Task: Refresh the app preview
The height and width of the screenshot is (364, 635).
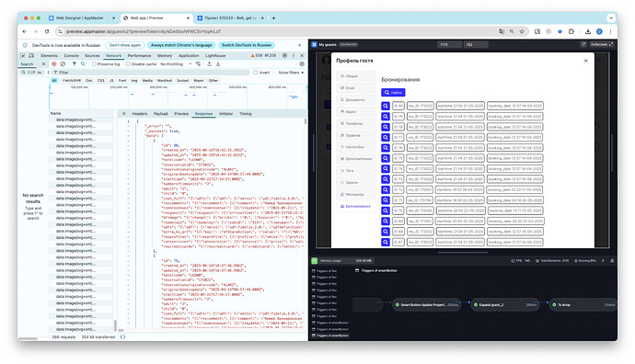Action: click(583, 44)
